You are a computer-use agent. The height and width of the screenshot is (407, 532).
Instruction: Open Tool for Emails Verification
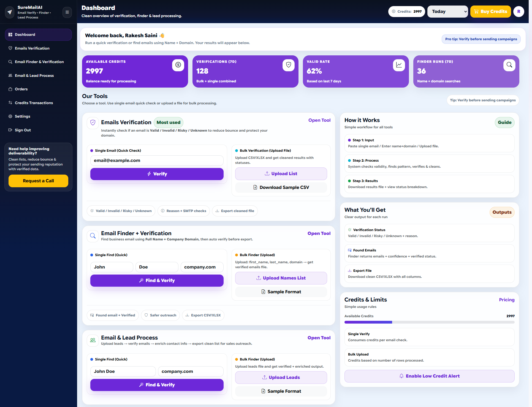[x=319, y=120]
